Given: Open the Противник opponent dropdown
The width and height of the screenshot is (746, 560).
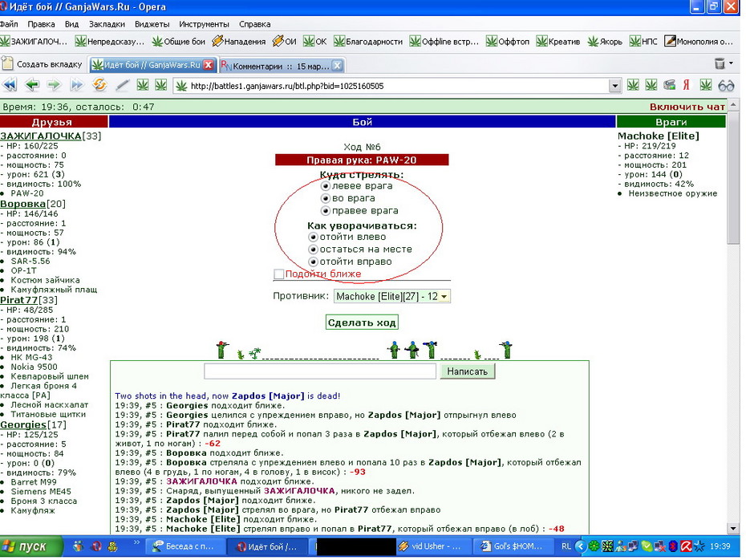Looking at the screenshot, I should click(x=392, y=296).
